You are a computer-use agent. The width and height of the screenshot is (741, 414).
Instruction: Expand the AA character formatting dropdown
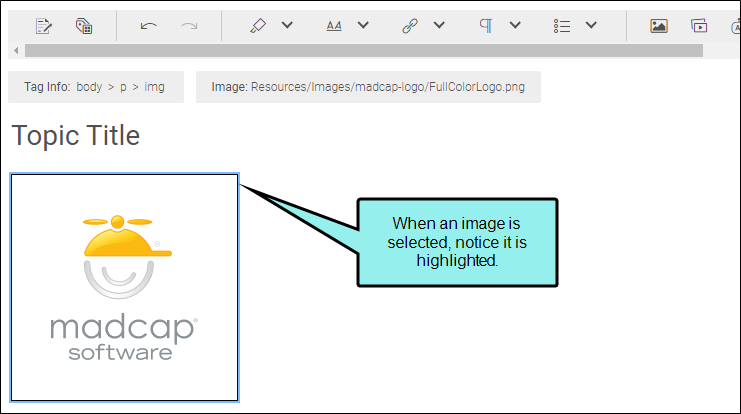click(363, 25)
